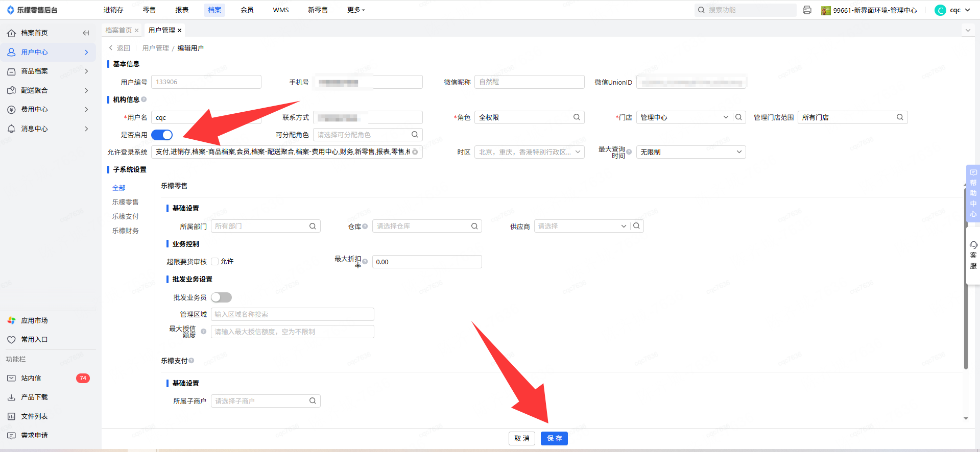
Task: Click the 用户管理 breadcrumb link
Action: tap(155, 48)
